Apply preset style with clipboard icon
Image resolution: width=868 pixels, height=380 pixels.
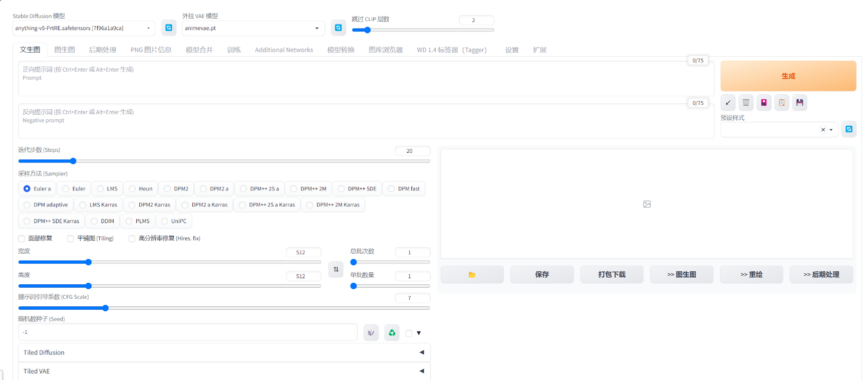coord(782,102)
